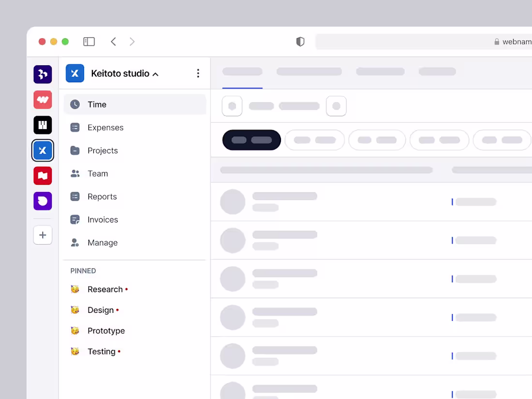This screenshot has height=399, width=532.
Task: Open the Reports section
Action: pos(135,197)
